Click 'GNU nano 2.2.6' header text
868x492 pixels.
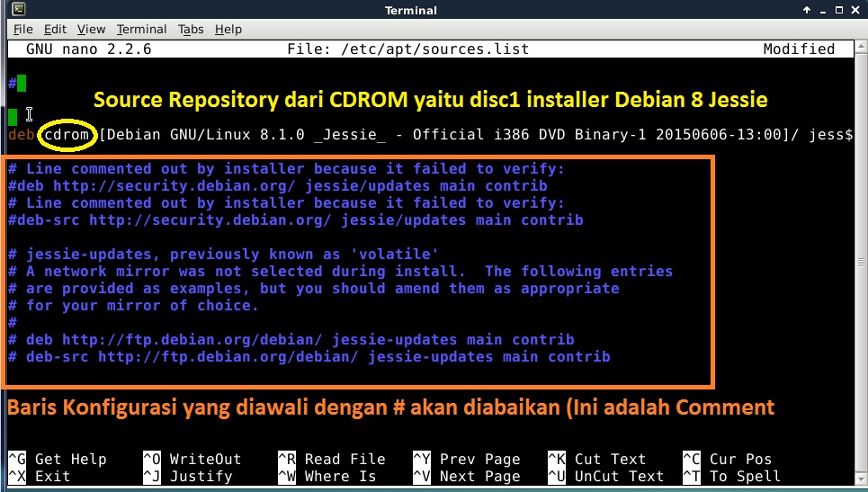(88, 49)
